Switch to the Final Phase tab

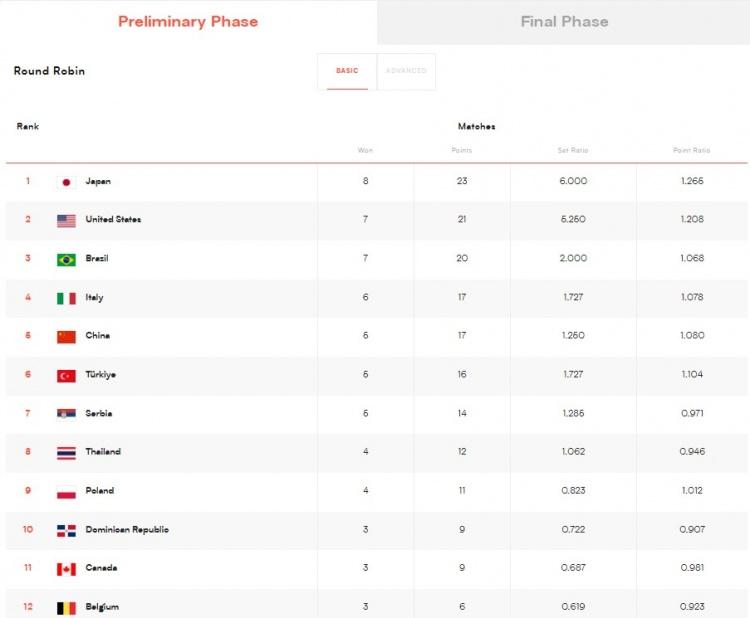(564, 21)
